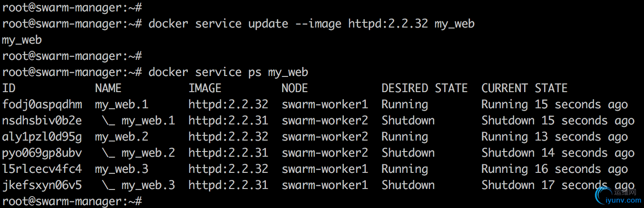Image resolution: width=644 pixels, height=208 pixels.
Task: Click my_web output line under update command
Action: 22,40
